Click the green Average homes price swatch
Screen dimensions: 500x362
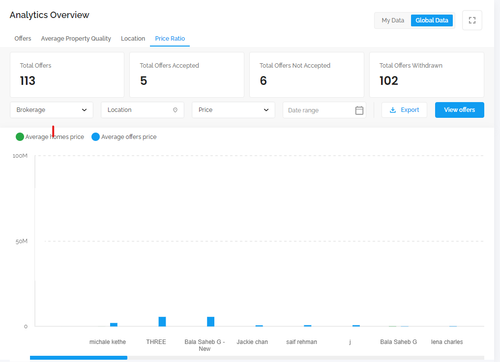[20, 137]
